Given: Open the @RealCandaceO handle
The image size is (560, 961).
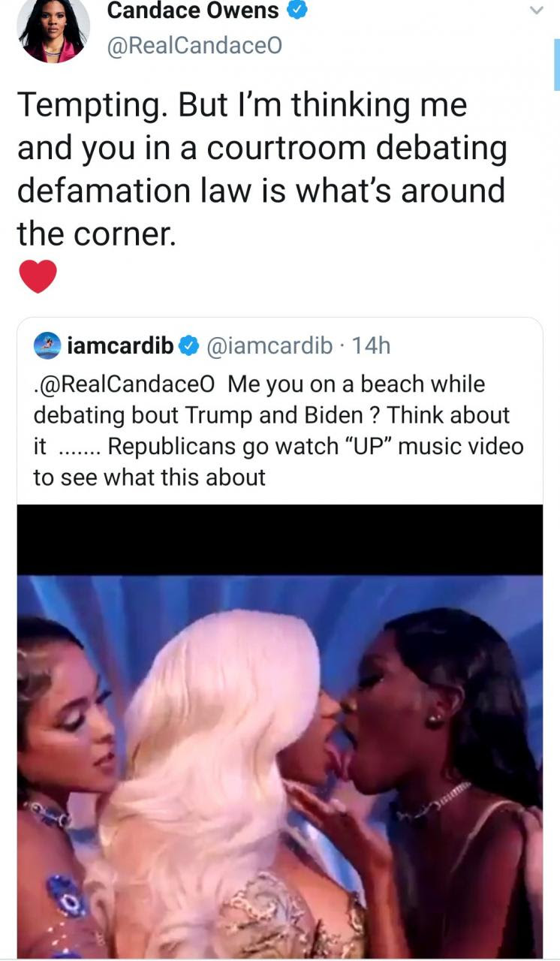Looking at the screenshot, I should coord(195,47).
